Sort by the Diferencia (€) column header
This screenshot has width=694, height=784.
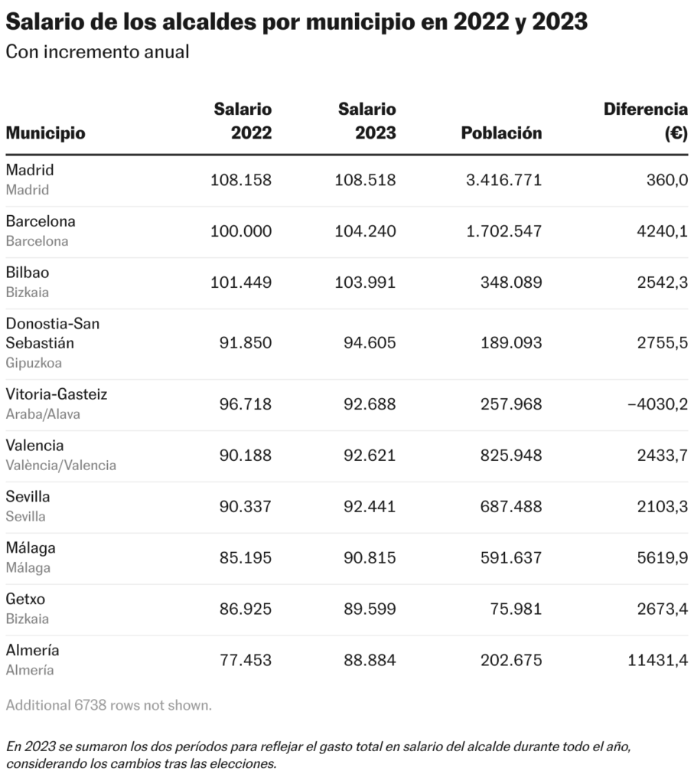coord(645,121)
